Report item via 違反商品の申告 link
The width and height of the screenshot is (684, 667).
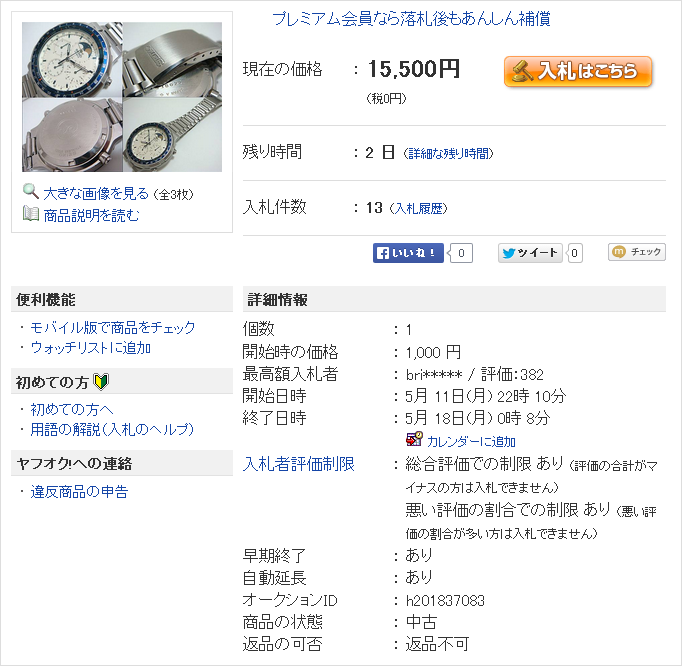pyautogui.click(x=79, y=492)
